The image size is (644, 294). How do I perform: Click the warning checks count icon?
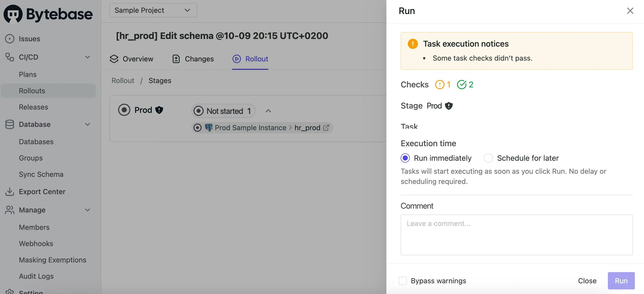[x=440, y=85]
